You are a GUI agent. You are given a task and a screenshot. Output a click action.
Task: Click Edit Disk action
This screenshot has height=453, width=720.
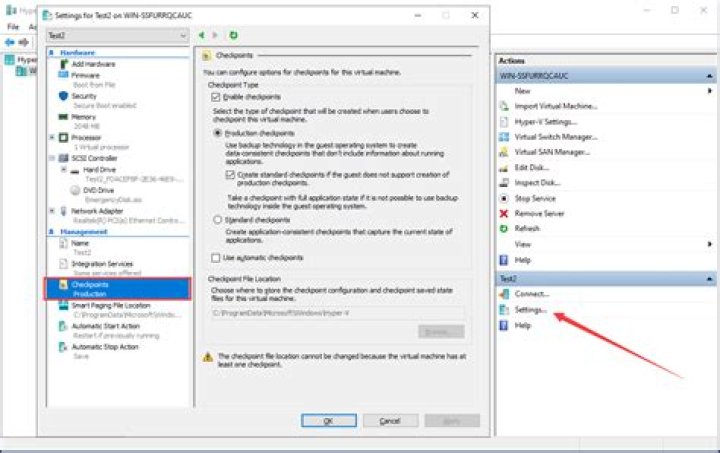pos(532,168)
